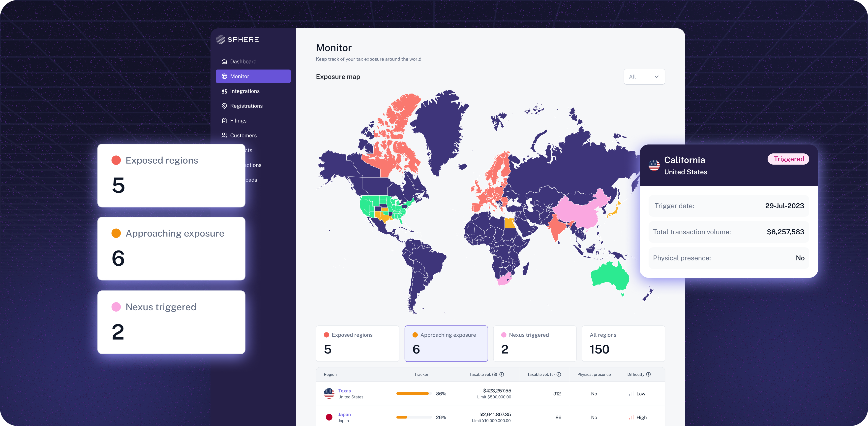868x426 pixels.
Task: Click the Triggered status badge
Action: pyautogui.click(x=788, y=159)
